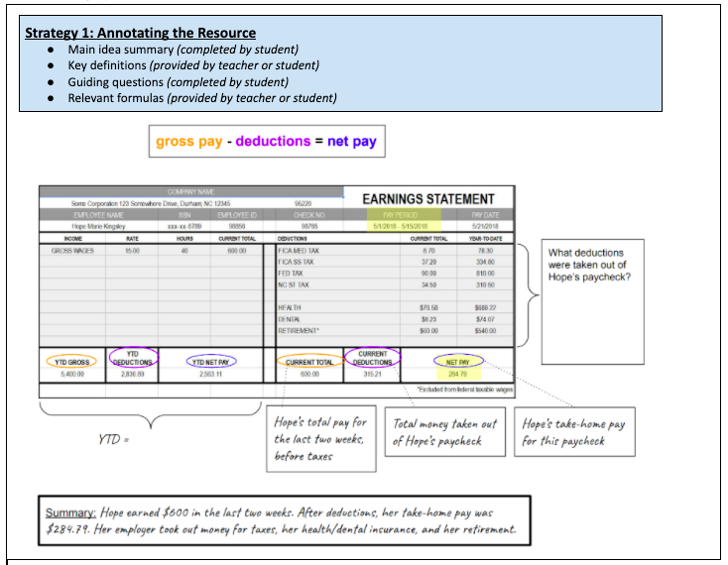This screenshot has height=565, width=728.
Task: Click the purple 'deductions' formula word
Action: tap(273, 142)
